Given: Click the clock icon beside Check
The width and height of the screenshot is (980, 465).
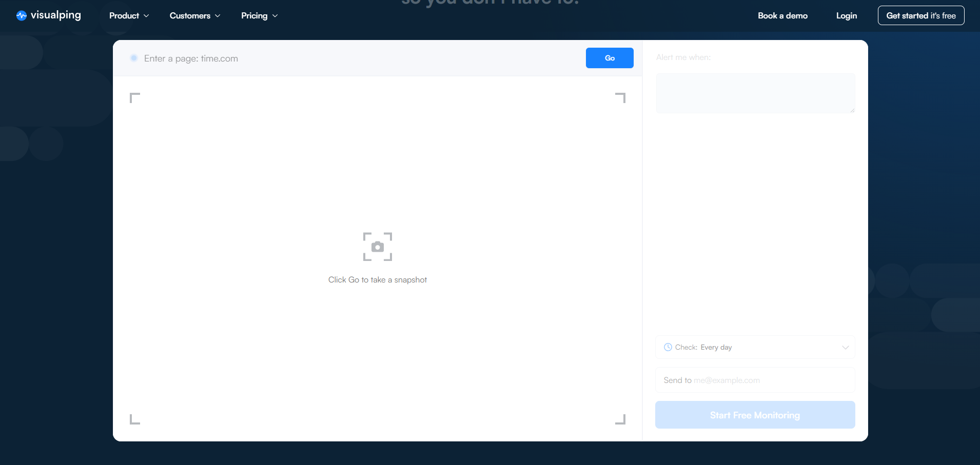Looking at the screenshot, I should pos(668,347).
